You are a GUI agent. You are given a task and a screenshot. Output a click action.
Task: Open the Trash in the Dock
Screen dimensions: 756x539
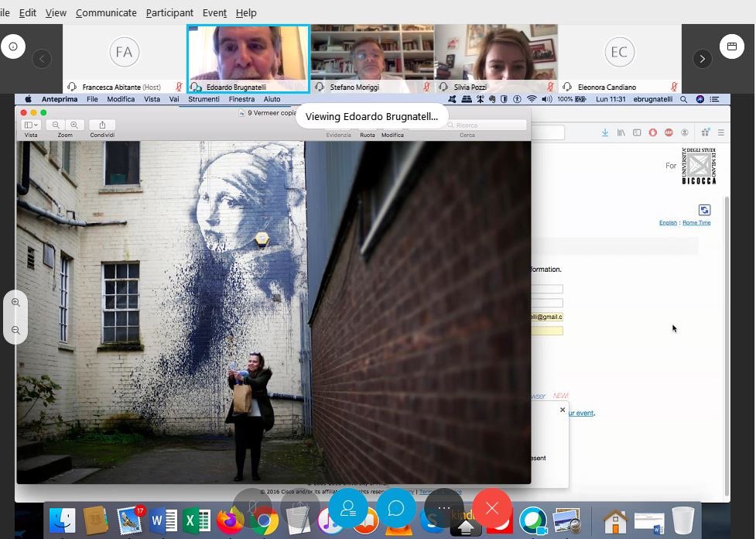[682, 521]
